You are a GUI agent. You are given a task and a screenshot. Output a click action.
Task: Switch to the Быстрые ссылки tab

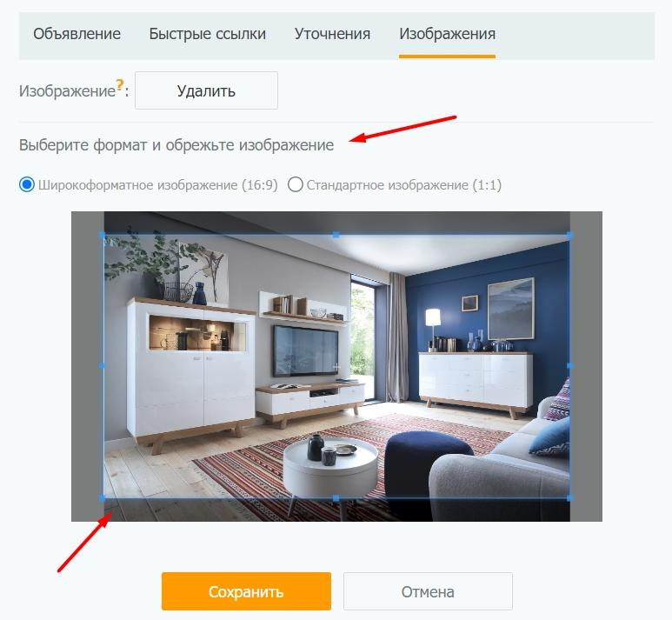(x=208, y=34)
